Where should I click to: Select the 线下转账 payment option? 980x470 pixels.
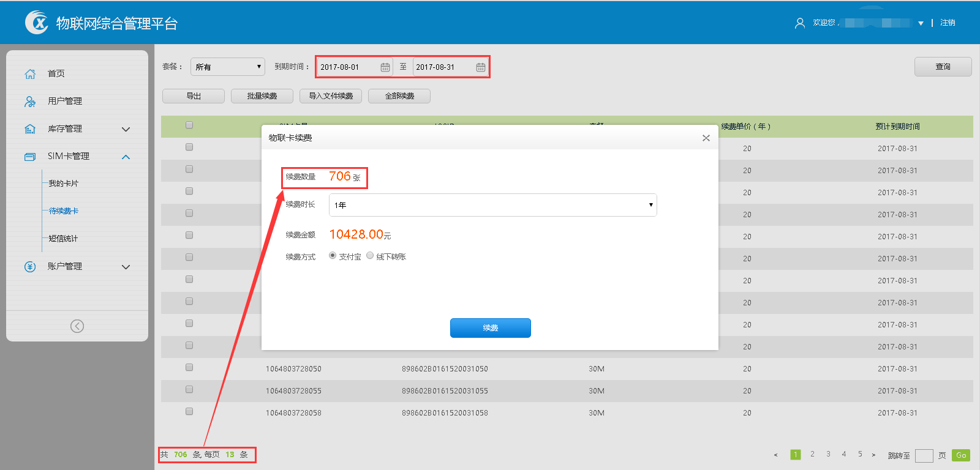coord(370,256)
